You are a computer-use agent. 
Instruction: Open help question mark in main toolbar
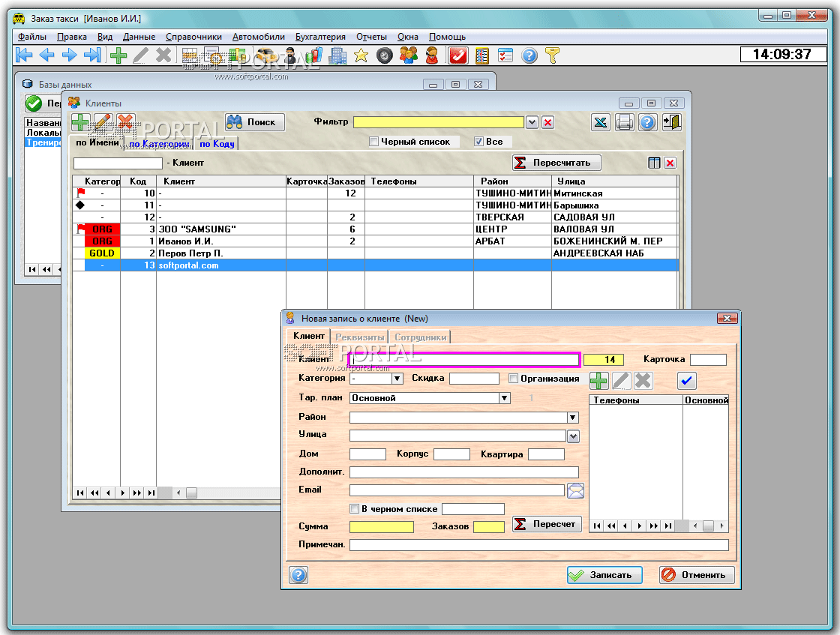(x=529, y=55)
